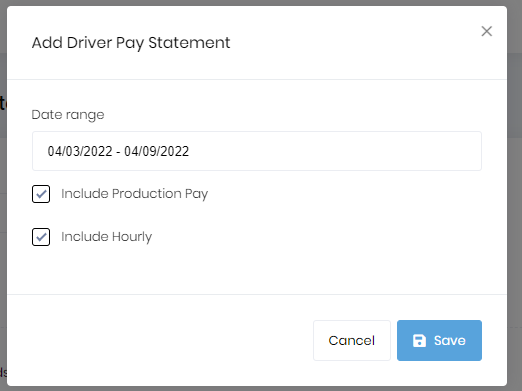Click the dimmed backdrop outside the dialog
The width and height of the screenshot is (522, 391).
[x=515, y=200]
